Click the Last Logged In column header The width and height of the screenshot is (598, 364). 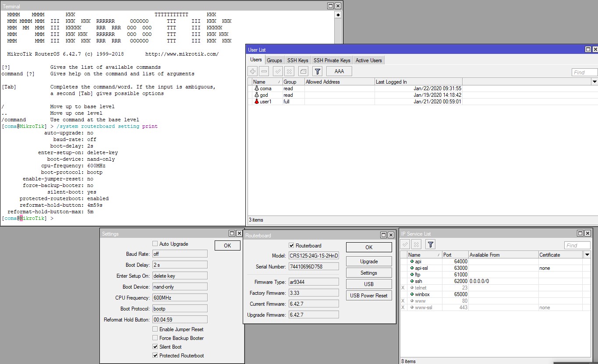418,82
